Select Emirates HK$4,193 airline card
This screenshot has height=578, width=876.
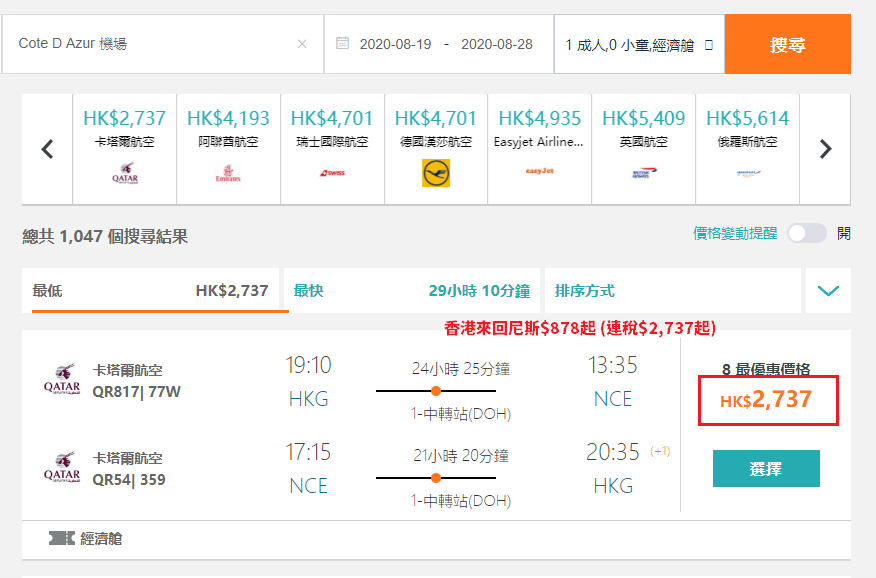tap(228, 149)
